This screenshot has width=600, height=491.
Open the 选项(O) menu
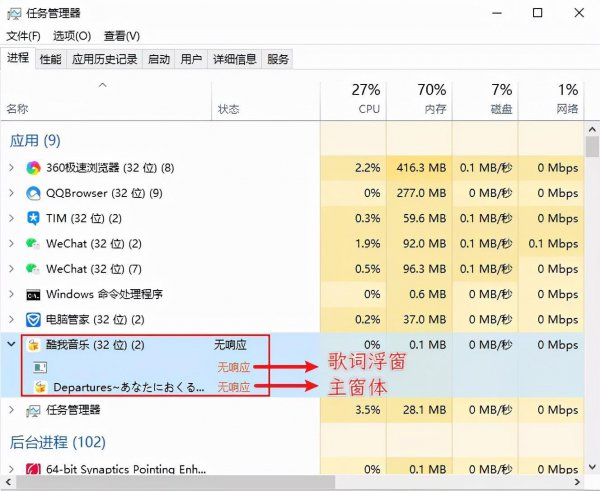tap(72, 36)
